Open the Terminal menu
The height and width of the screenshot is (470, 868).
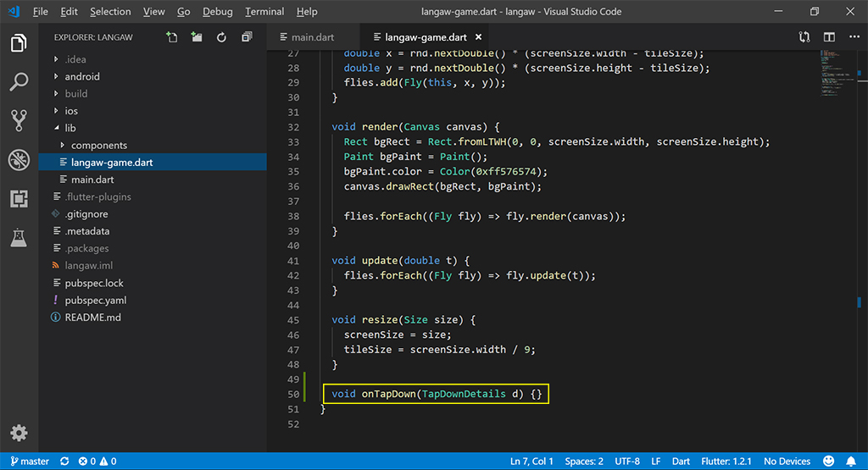click(264, 12)
